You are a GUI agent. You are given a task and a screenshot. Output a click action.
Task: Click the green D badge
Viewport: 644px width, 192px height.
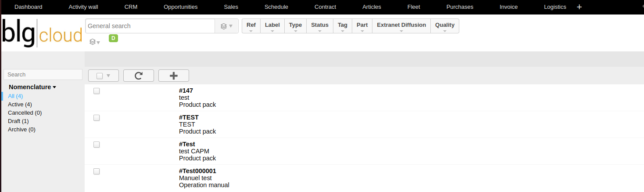click(x=113, y=38)
